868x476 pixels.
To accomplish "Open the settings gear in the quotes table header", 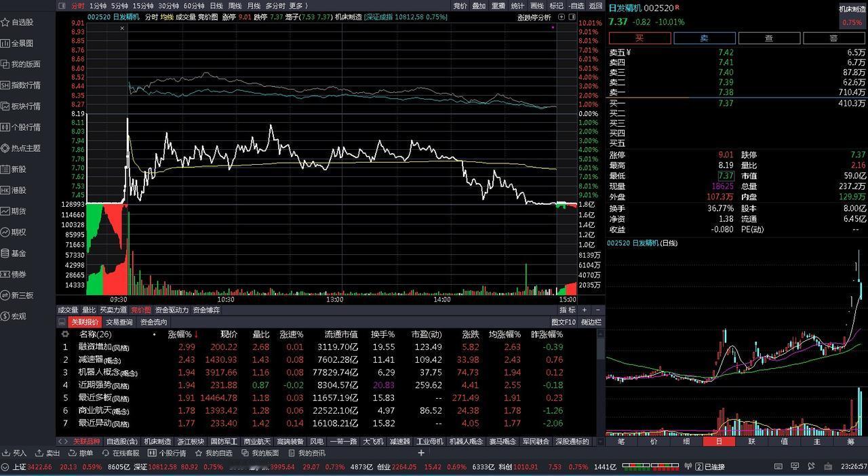I will tap(65, 334).
